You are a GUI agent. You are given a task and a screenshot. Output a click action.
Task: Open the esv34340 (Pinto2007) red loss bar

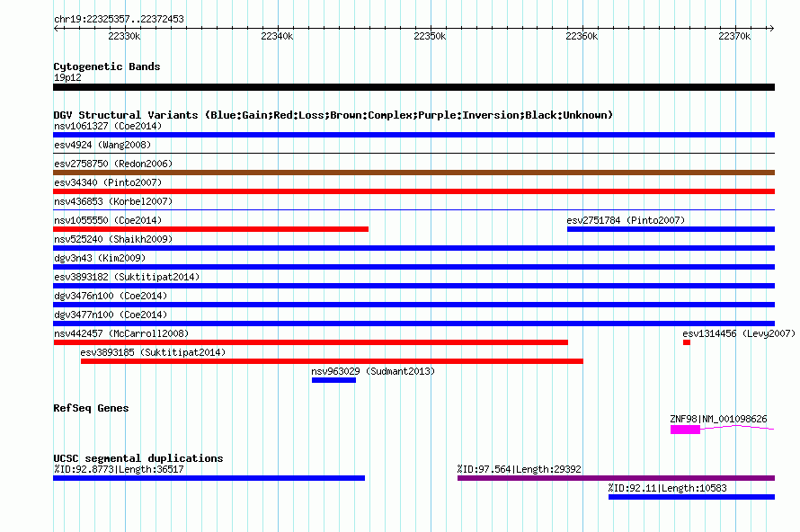pyautogui.click(x=413, y=191)
